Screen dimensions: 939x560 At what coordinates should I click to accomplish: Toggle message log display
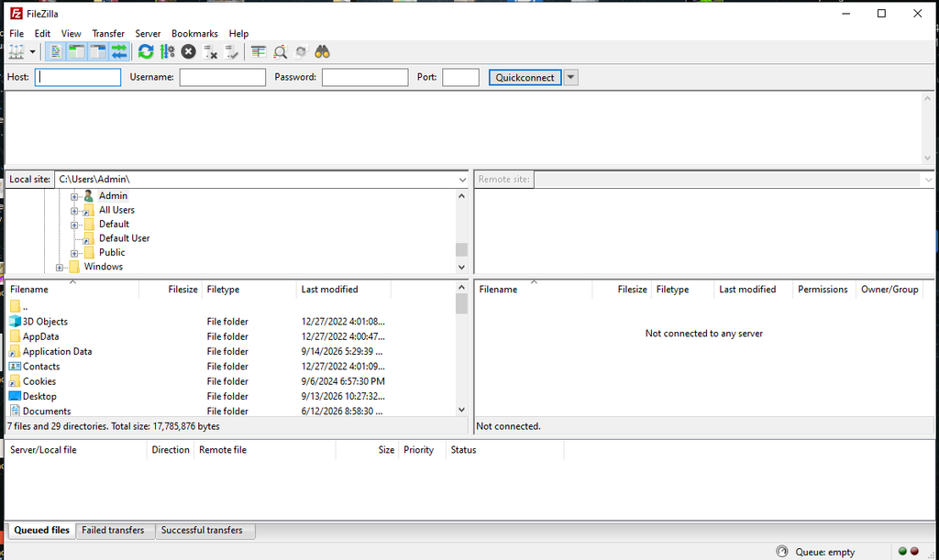coord(55,52)
